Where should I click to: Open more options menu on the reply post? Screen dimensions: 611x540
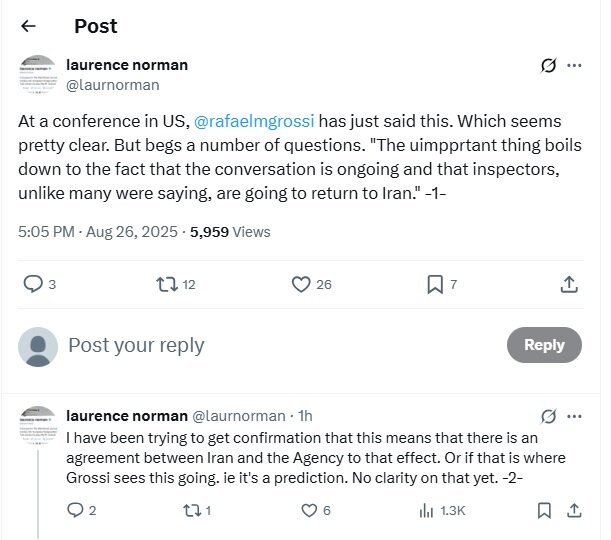point(575,415)
